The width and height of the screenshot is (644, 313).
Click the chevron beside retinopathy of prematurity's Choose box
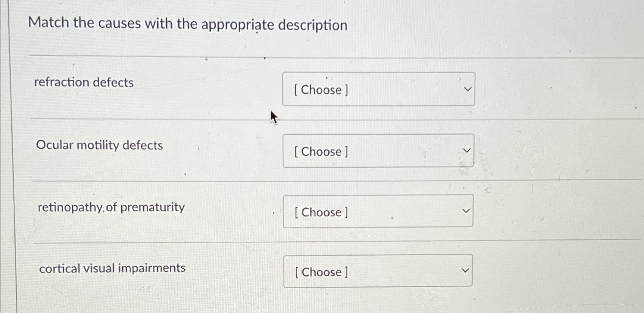(x=466, y=211)
